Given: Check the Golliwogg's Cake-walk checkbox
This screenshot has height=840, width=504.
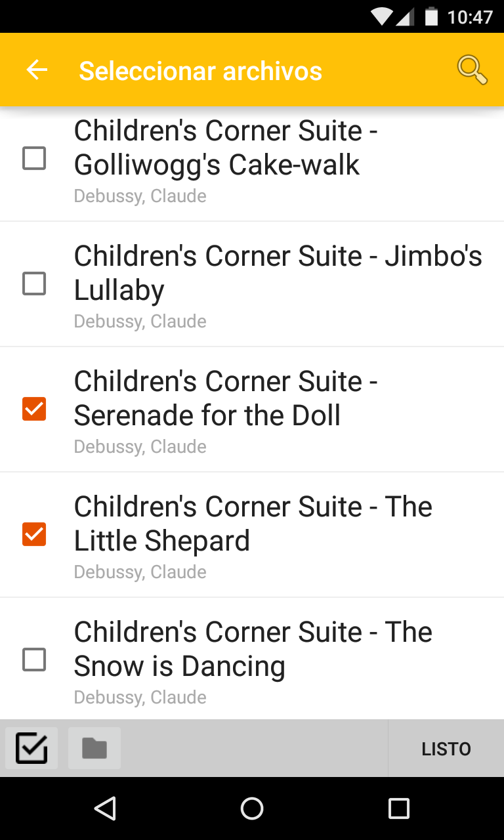Looking at the screenshot, I should (34, 158).
